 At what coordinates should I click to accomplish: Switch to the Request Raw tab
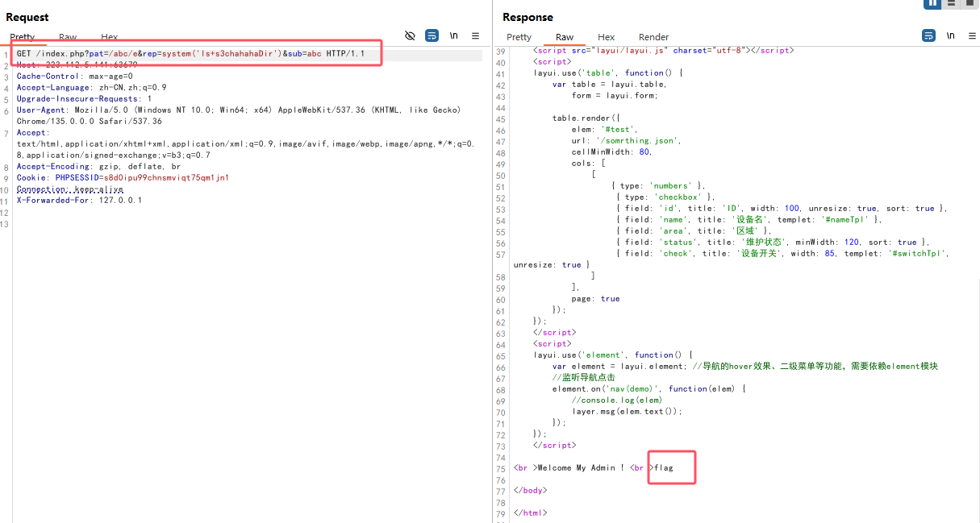(68, 37)
